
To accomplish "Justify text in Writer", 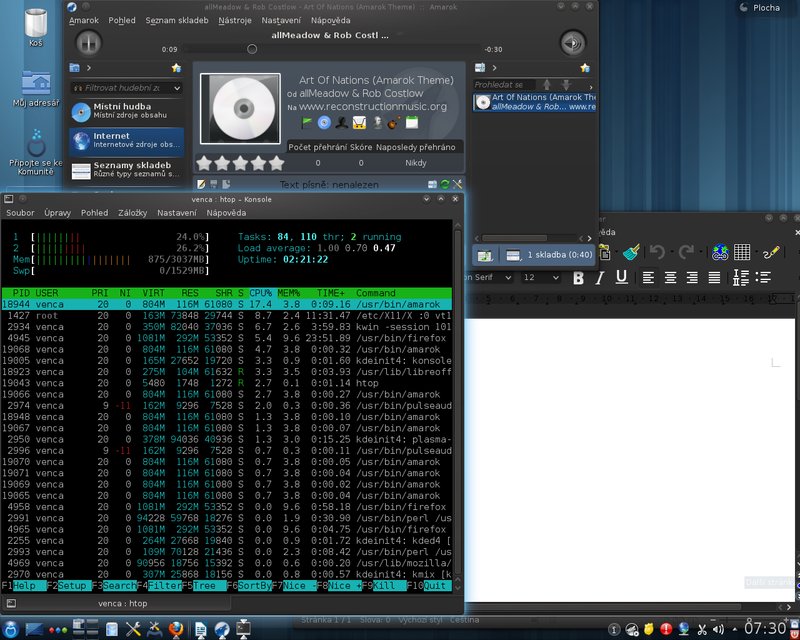I will click(714, 278).
